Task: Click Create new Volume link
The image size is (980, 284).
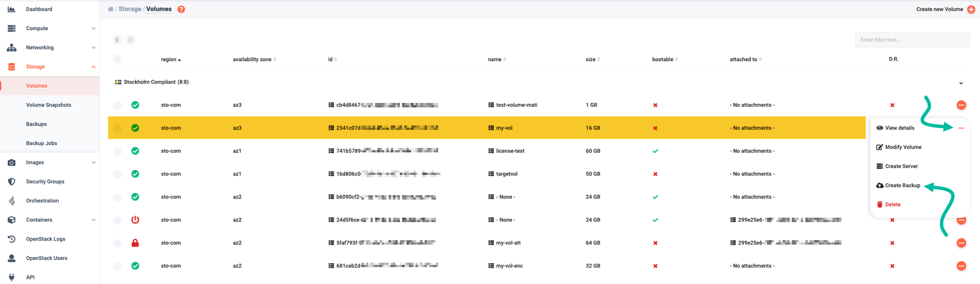Action: click(939, 10)
